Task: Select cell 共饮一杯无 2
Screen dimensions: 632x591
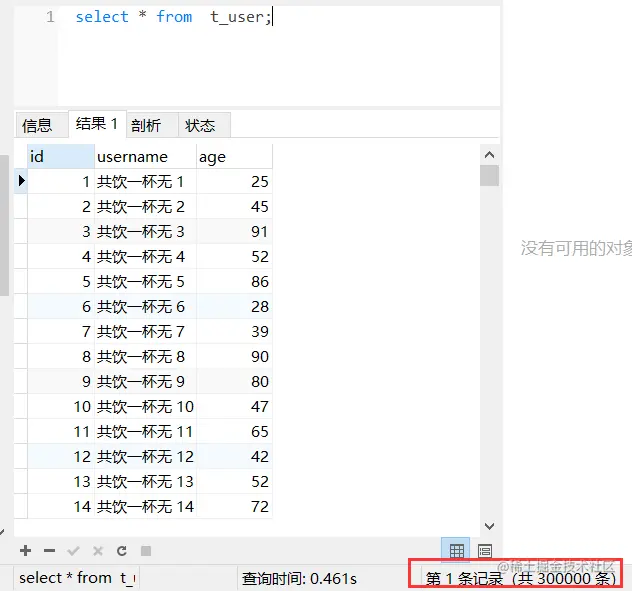Action: point(146,206)
